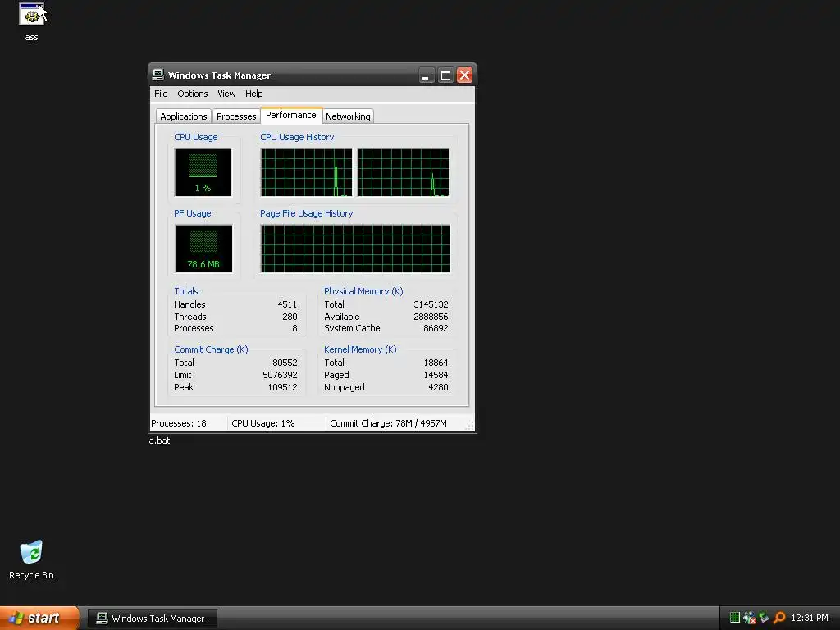Minimize the Task Manager window
This screenshot has width=840, height=630.
point(427,75)
